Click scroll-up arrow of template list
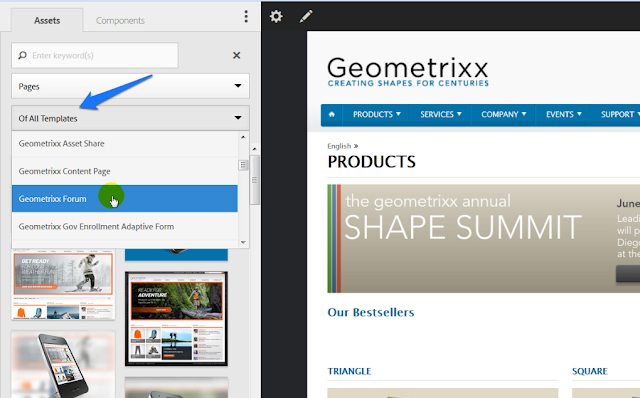The height and width of the screenshot is (398, 640). (x=243, y=137)
